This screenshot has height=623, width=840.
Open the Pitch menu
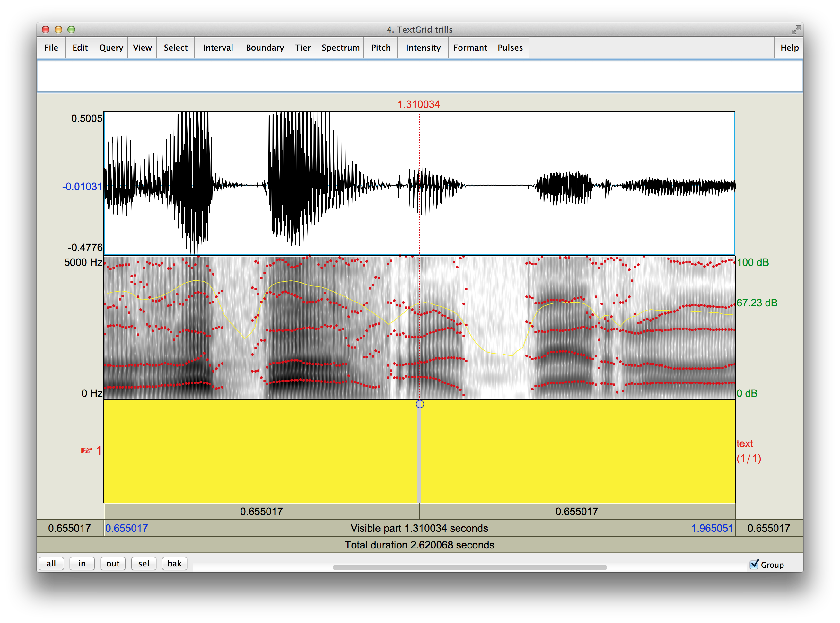[x=381, y=48]
